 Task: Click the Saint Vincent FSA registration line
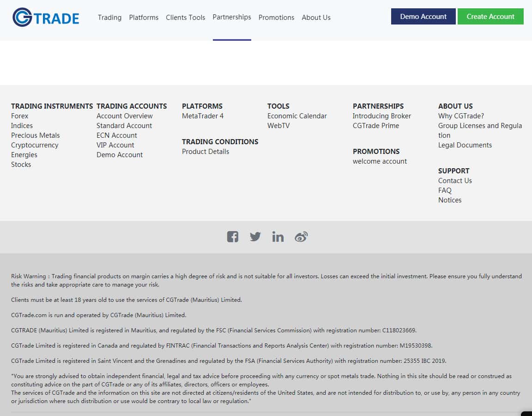[x=229, y=361]
